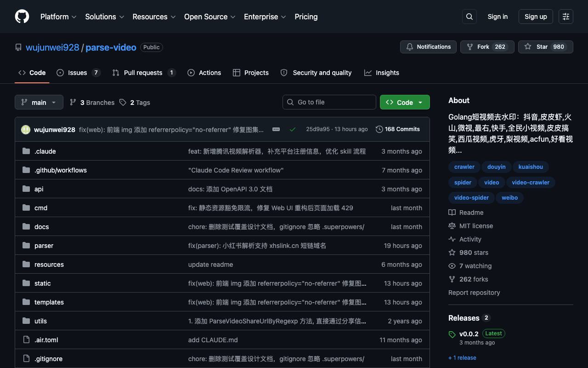This screenshot has height=368, width=588.
Task: Click the .air.toml file icon
Action: tap(26, 340)
